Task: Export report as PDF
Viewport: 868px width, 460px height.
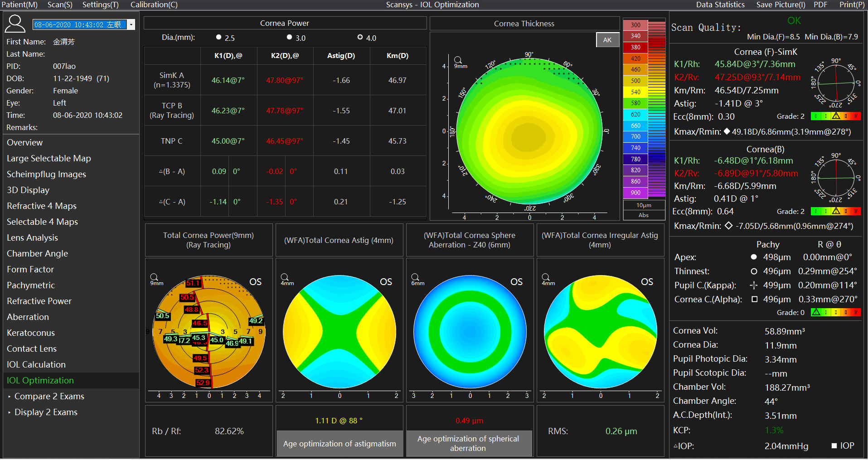Action: coord(820,5)
